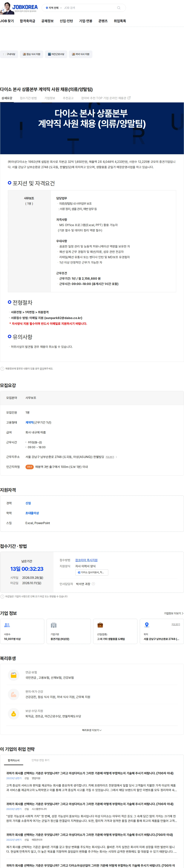Click the info icon beside 박서연 과장
Screen dimensions: 184x868
pyautogui.click(x=94, y=584)
